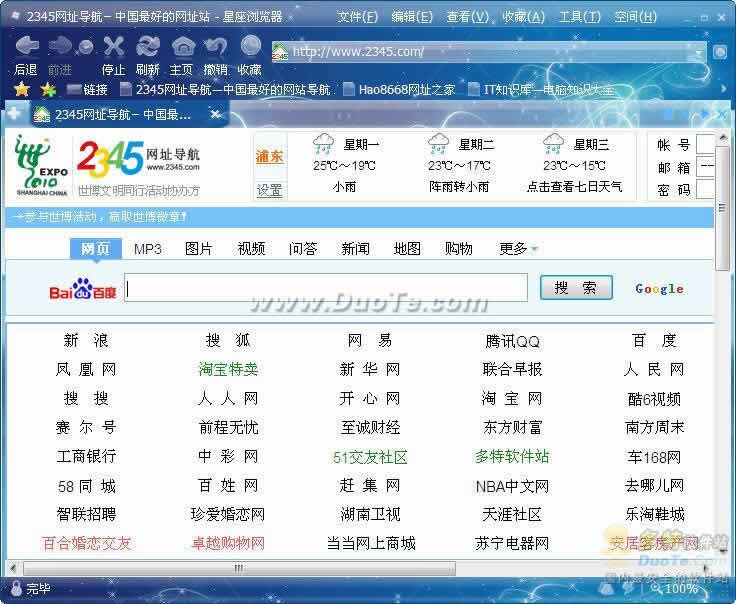The height and width of the screenshot is (604, 736).
Task: Open the 收藏(A) menu
Action: (523, 17)
